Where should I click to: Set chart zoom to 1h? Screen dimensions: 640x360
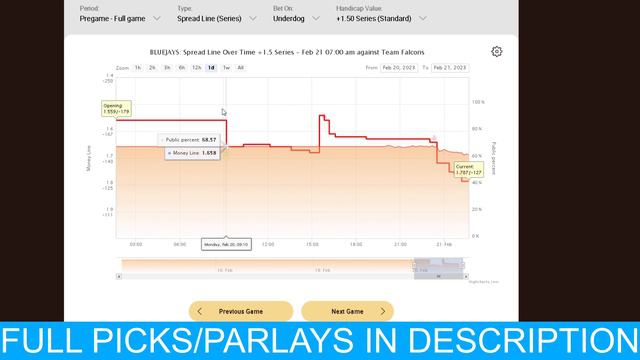138,68
